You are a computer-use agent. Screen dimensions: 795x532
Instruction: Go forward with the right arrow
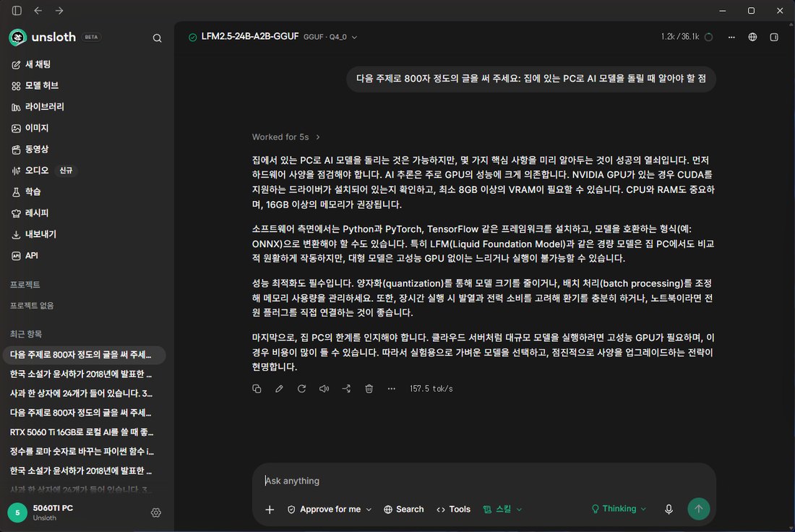[59, 11]
